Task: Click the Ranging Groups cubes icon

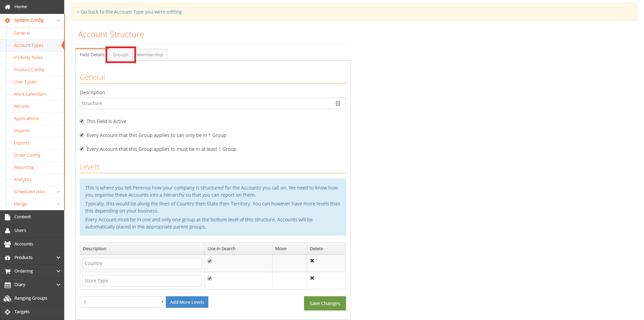Action: pyautogui.click(x=7, y=298)
